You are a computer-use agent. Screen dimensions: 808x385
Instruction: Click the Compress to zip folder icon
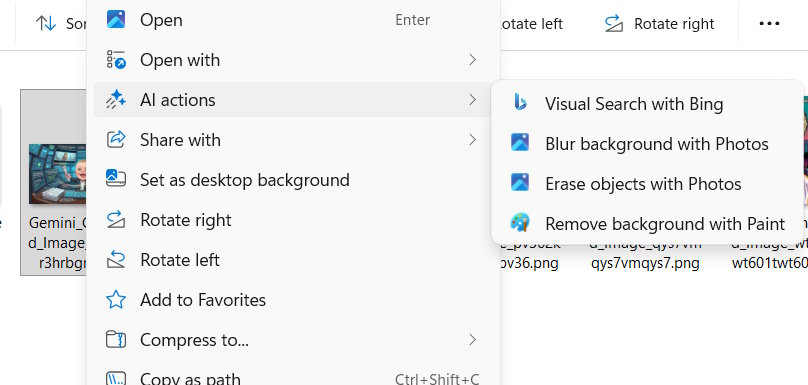(x=116, y=340)
